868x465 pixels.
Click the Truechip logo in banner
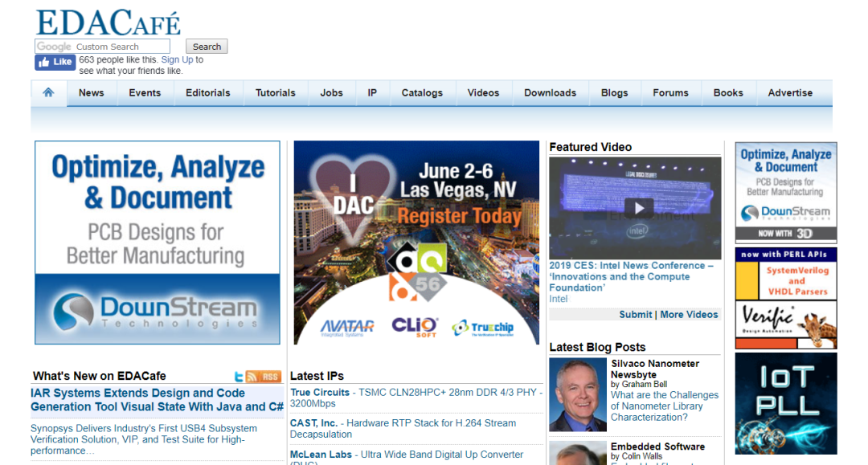point(483,328)
